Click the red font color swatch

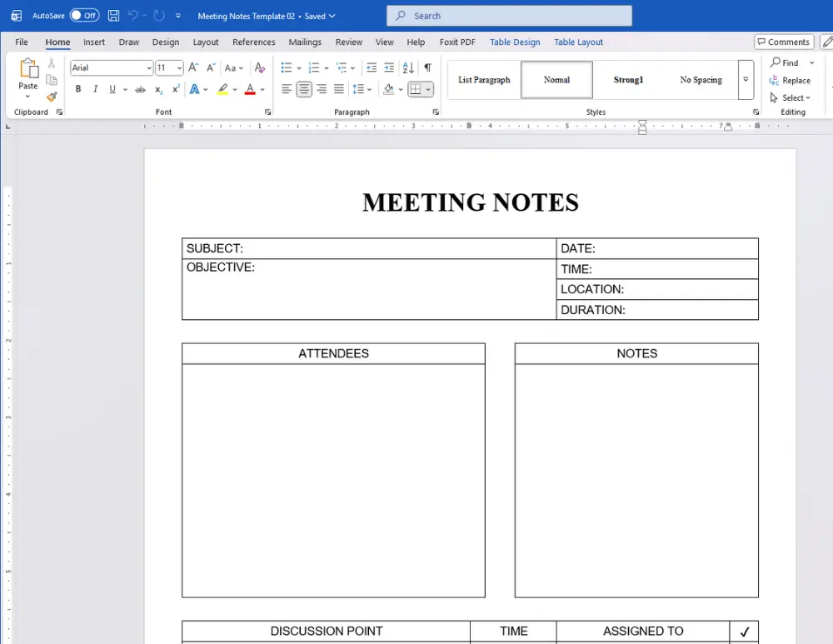(249, 93)
